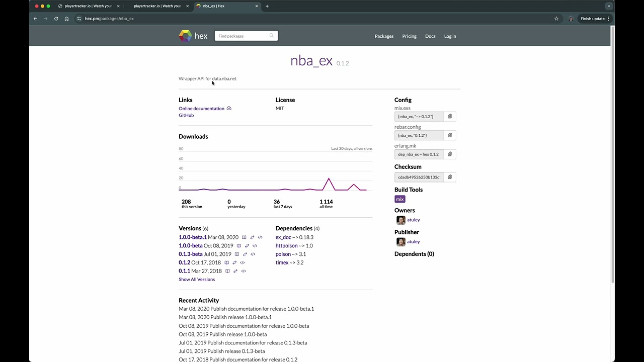
Task: Open code preview icon for version 0.1.1
Action: pos(244,271)
